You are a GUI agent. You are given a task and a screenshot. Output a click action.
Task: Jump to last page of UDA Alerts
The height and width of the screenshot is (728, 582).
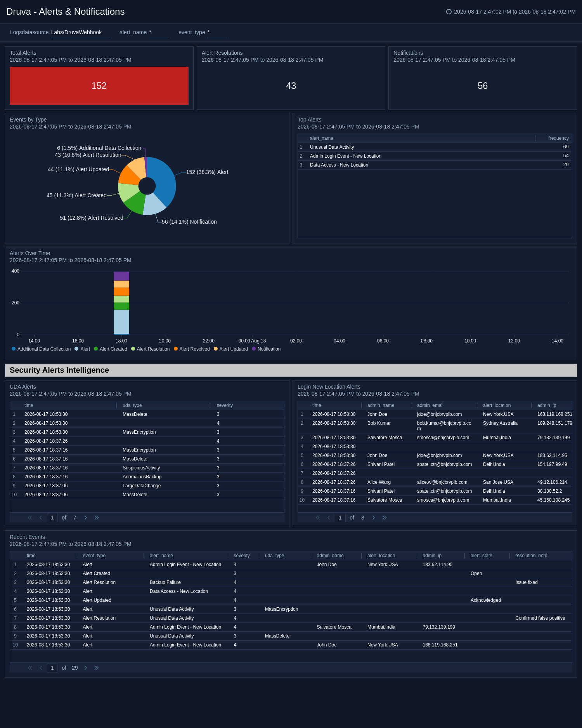tap(97, 518)
